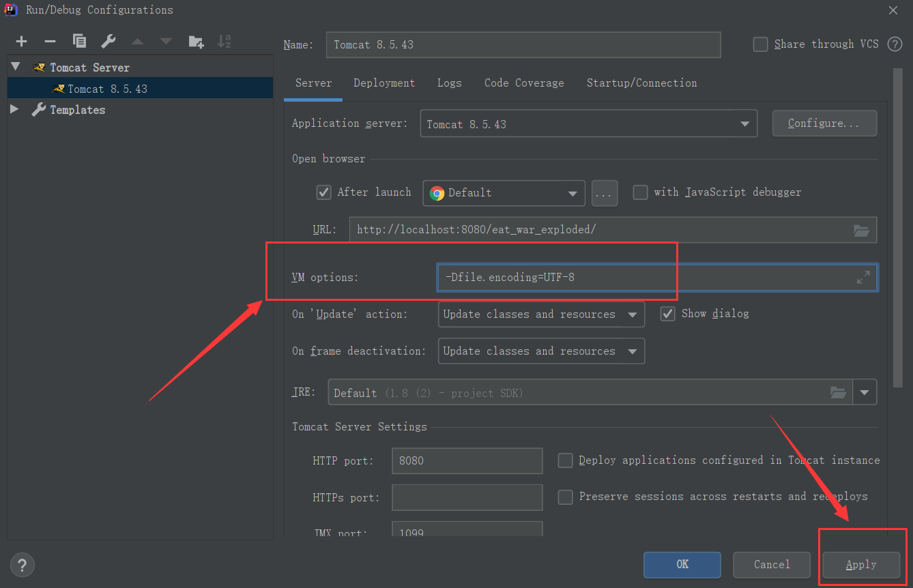Expand the VM options field editor
The image size is (913, 588).
pyautogui.click(x=863, y=278)
